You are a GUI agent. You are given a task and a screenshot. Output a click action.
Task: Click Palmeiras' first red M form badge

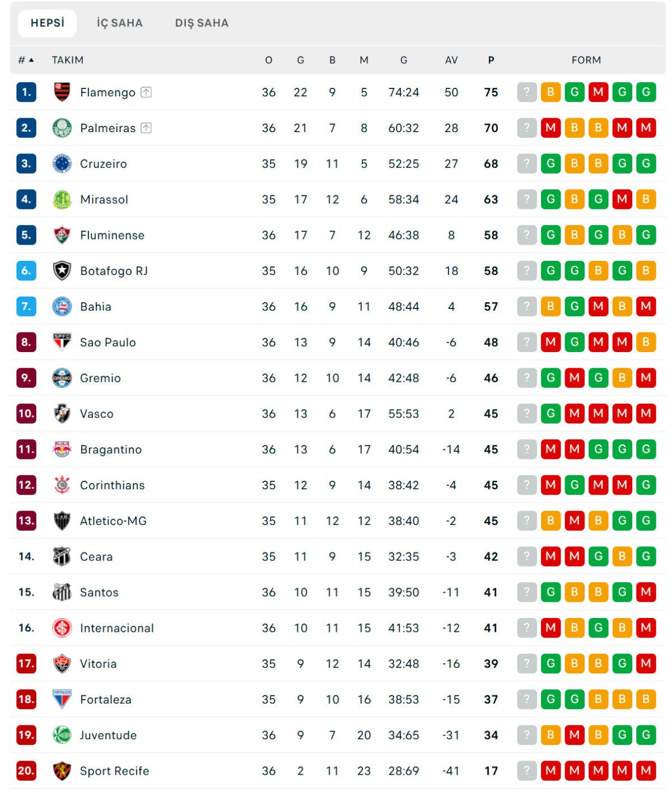click(x=550, y=128)
